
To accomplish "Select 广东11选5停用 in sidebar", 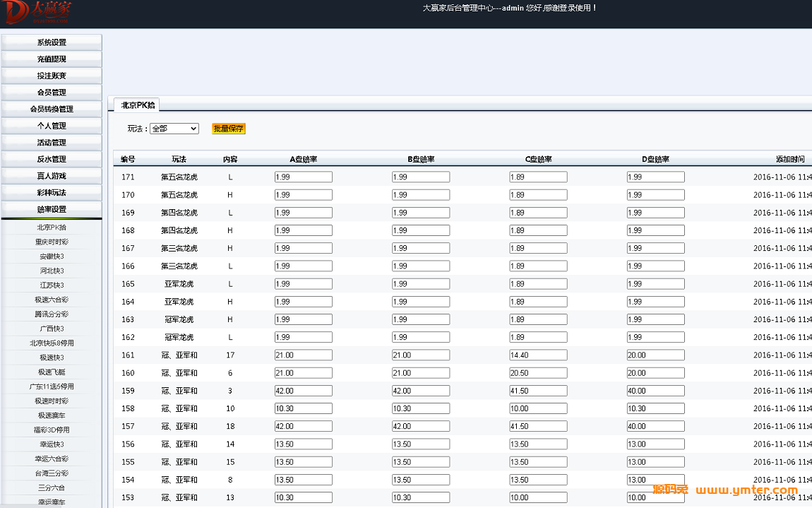I will (52, 386).
